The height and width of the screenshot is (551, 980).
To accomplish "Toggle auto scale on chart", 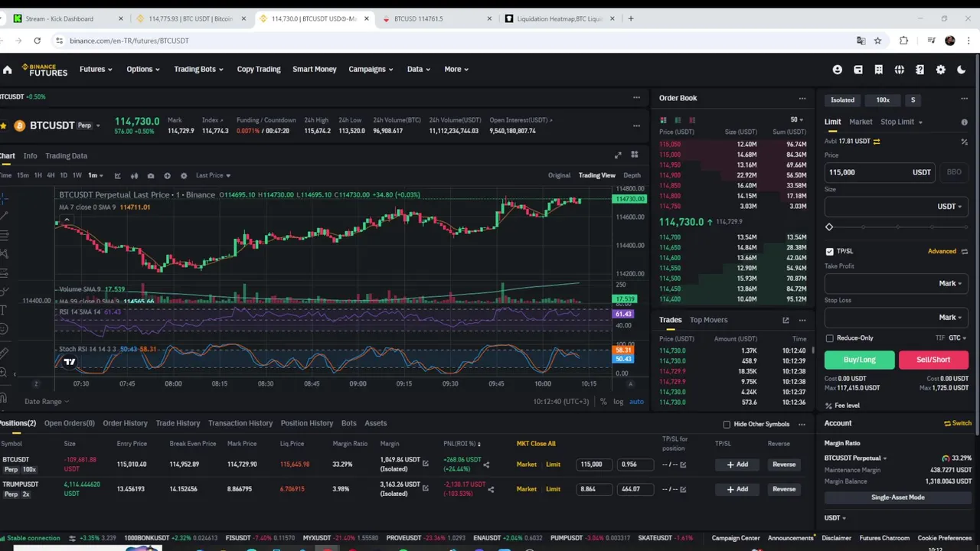I will point(636,402).
